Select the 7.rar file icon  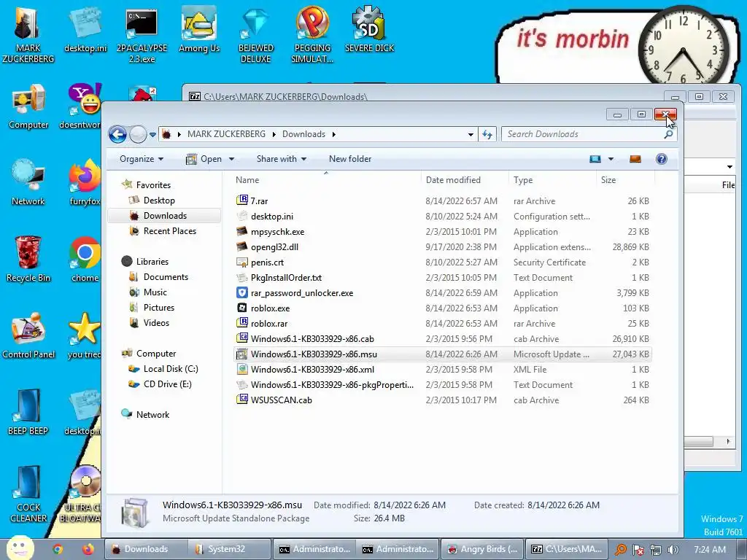(x=242, y=201)
